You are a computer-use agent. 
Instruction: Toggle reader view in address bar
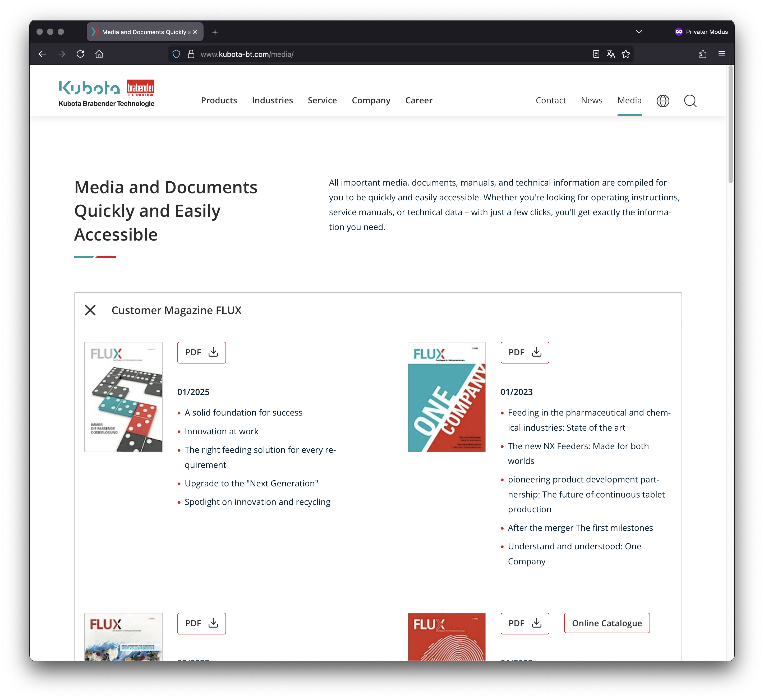tap(596, 54)
